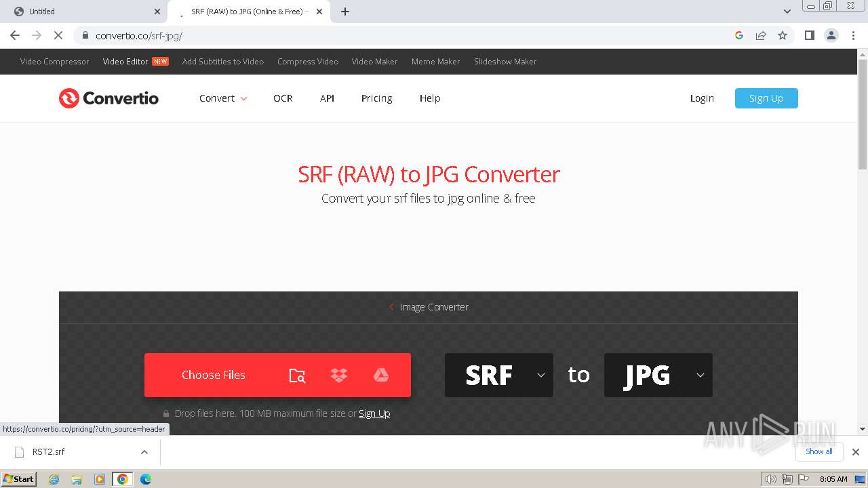Bookmark this page with the star icon
The width and height of the screenshot is (868, 488).
[x=783, y=35]
